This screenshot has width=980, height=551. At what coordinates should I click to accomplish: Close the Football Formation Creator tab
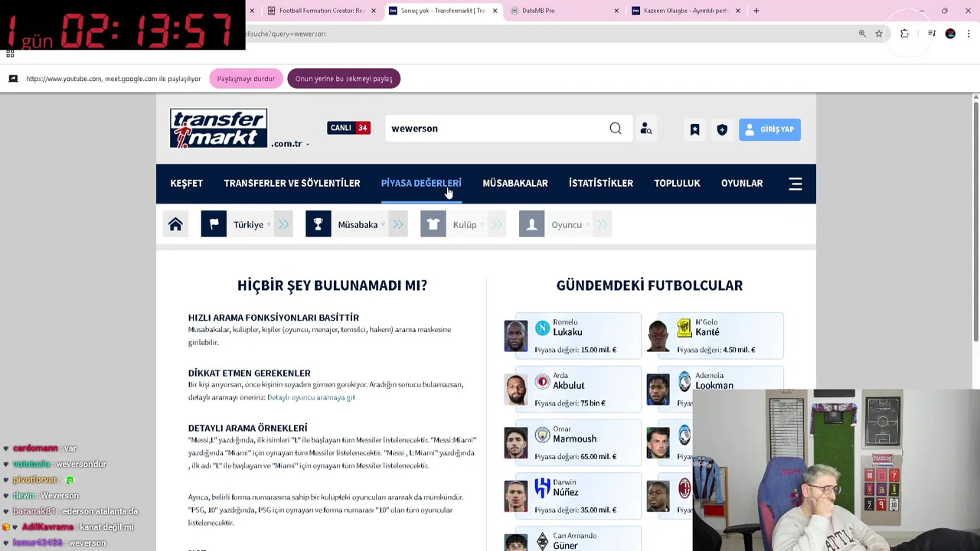[374, 11]
